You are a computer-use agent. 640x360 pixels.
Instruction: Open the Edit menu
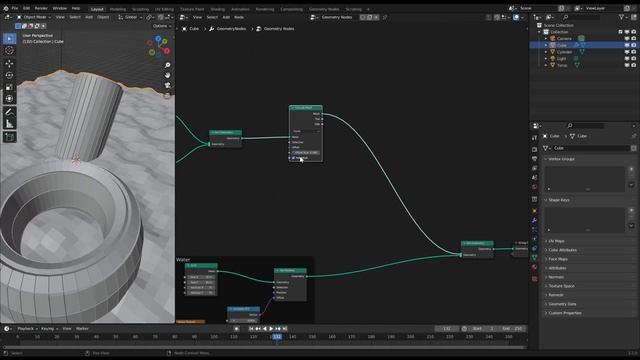[x=27, y=8]
